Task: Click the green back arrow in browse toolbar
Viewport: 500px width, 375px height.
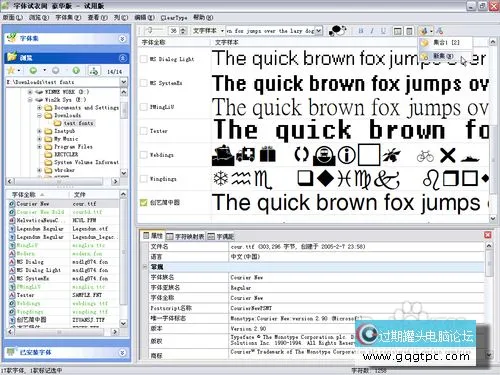Action: [33, 71]
